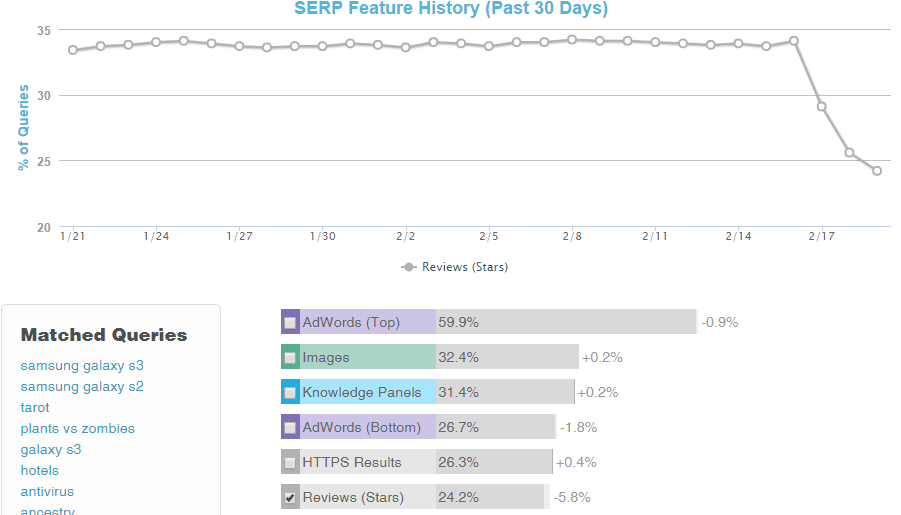Toggle Reviews (Stars) series in chart legend
The width and height of the screenshot is (901, 515).
tap(455, 267)
